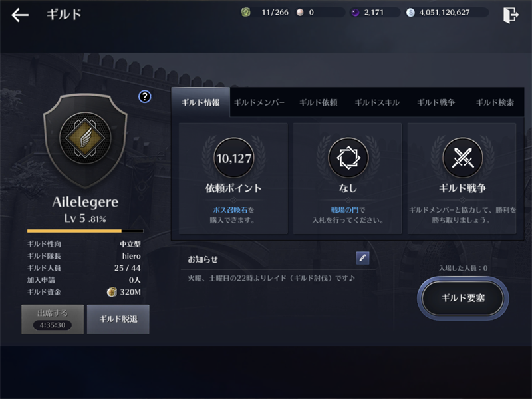The height and width of the screenshot is (399, 532).
Task: Tap the exit door icon
Action: tap(511, 15)
